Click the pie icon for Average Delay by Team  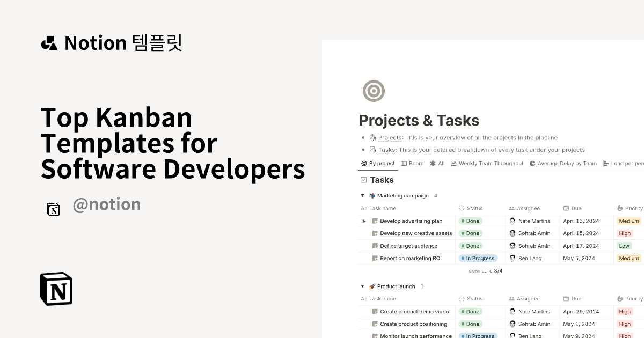point(532,163)
